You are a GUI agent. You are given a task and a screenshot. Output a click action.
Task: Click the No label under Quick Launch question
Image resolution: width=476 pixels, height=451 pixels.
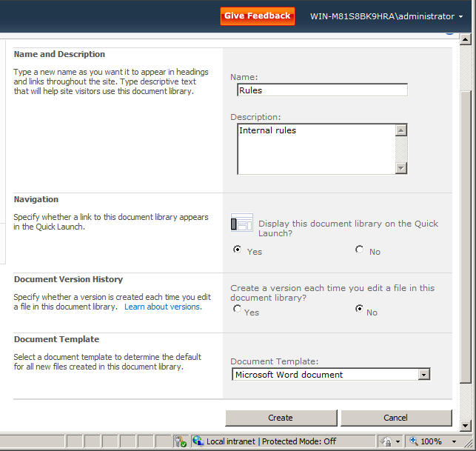click(x=375, y=252)
